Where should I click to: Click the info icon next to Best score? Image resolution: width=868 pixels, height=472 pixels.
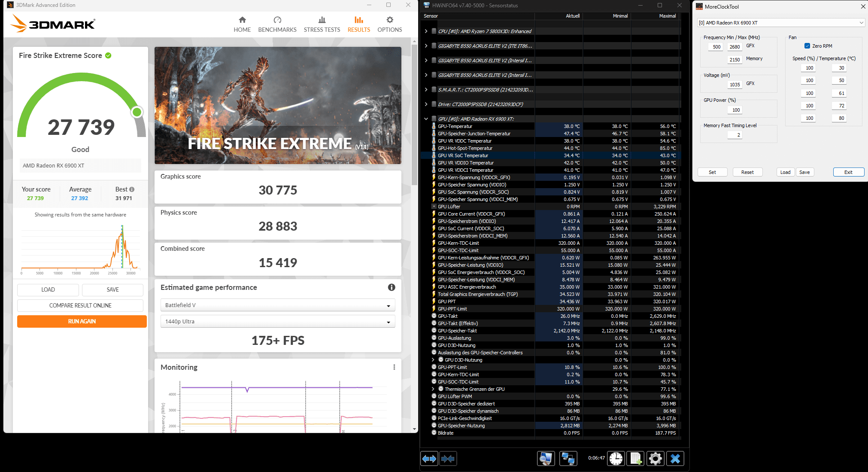[132, 189]
